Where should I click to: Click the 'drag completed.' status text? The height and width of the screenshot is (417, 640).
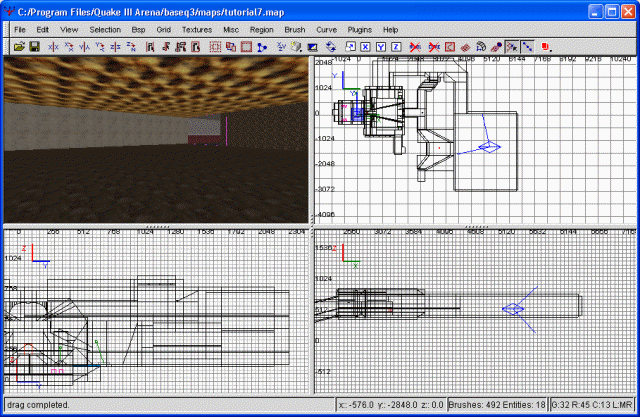38,405
